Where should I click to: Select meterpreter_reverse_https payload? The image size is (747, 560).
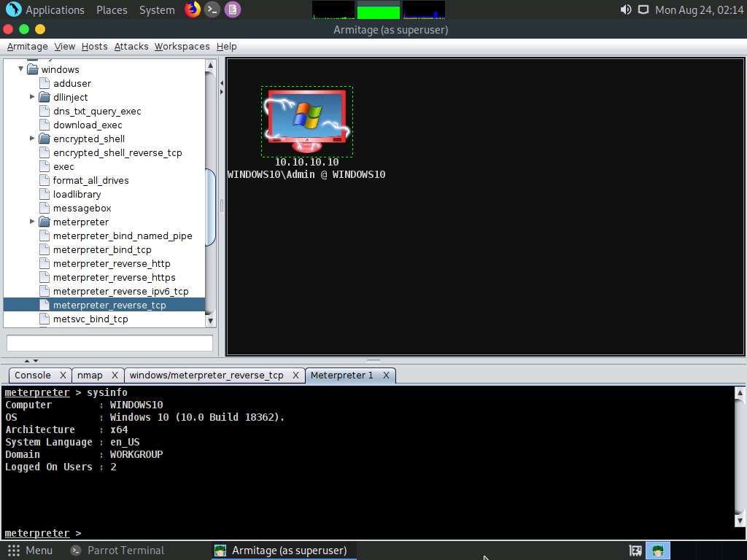[115, 277]
